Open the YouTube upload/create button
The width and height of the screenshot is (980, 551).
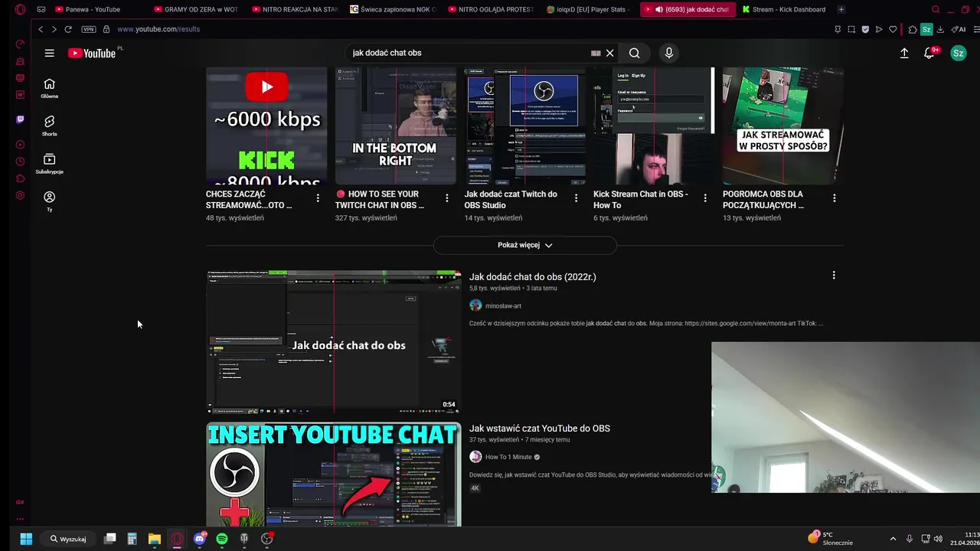click(x=904, y=53)
